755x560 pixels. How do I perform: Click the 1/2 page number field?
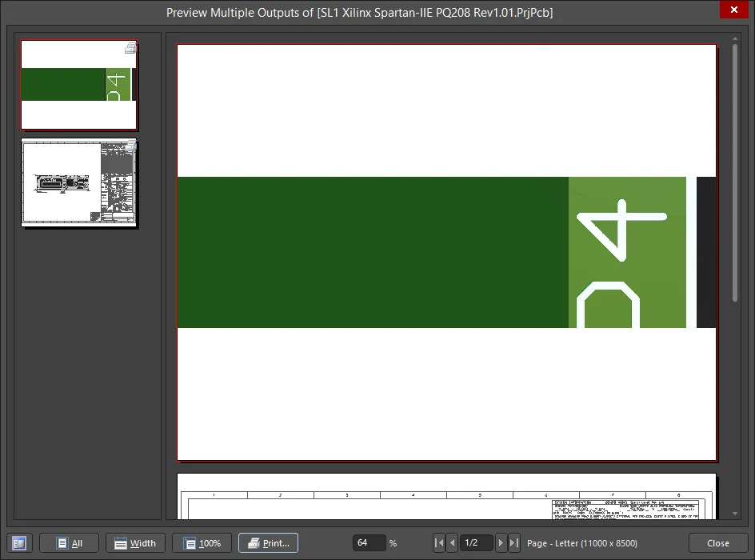click(x=476, y=543)
